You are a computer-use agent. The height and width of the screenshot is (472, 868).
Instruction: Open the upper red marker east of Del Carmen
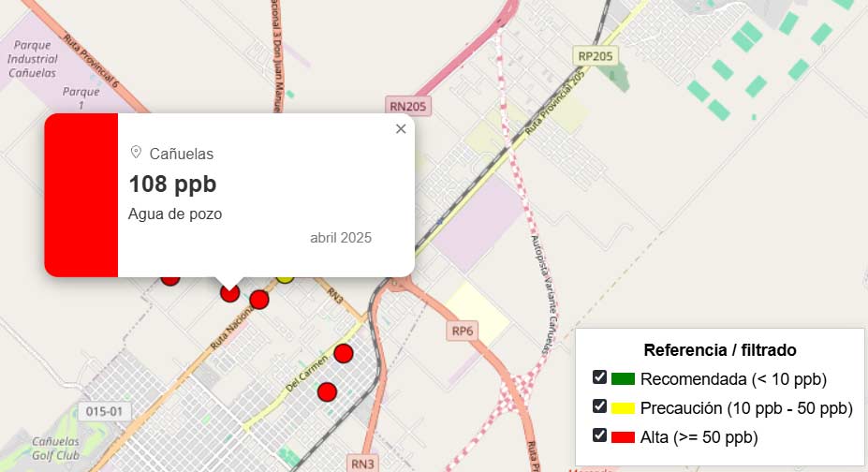point(344,354)
